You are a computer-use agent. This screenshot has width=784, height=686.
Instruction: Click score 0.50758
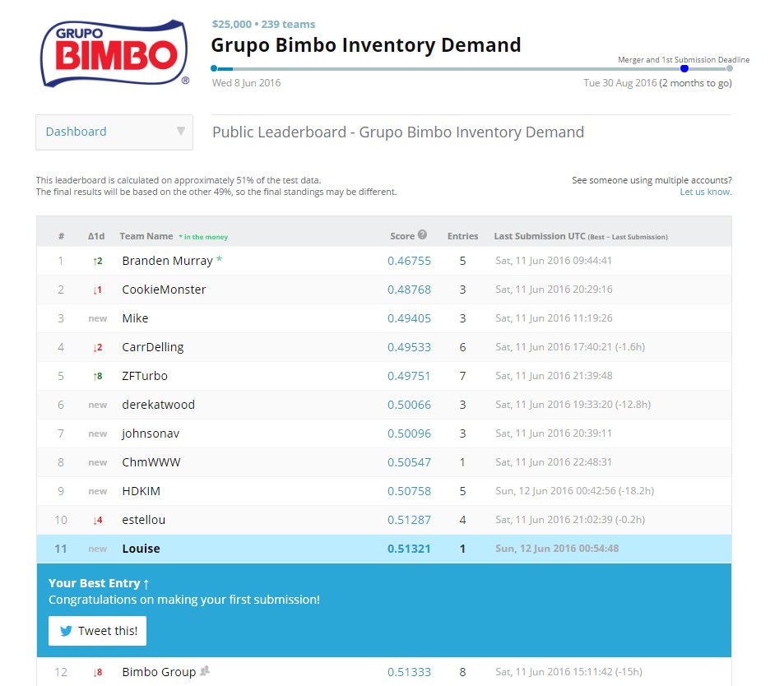coord(409,492)
